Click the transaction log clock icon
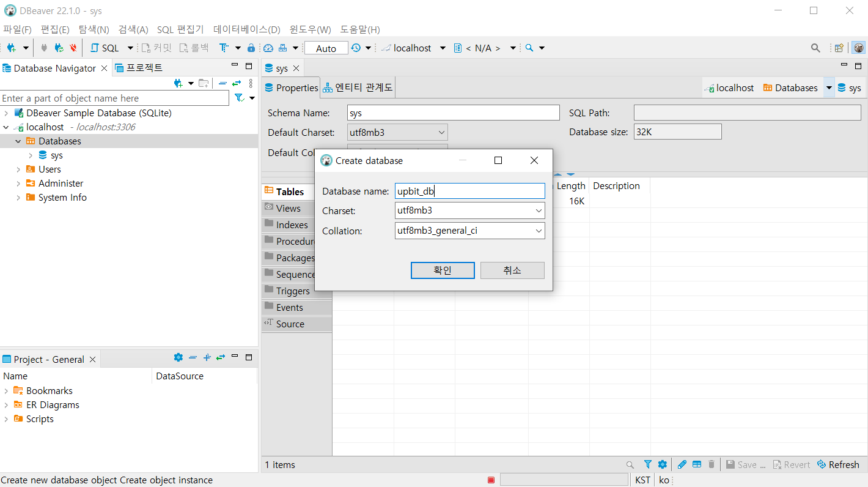 pyautogui.click(x=356, y=48)
